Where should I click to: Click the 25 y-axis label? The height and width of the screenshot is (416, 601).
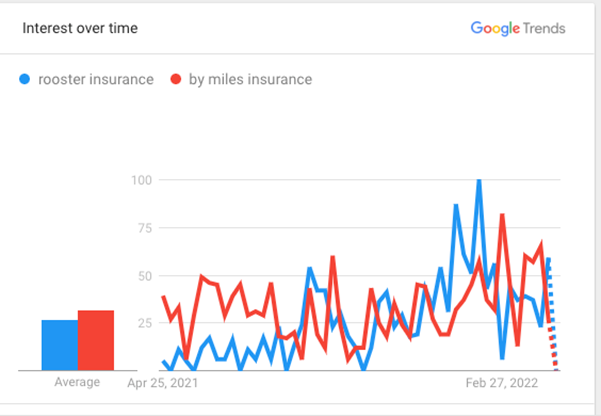click(x=144, y=323)
